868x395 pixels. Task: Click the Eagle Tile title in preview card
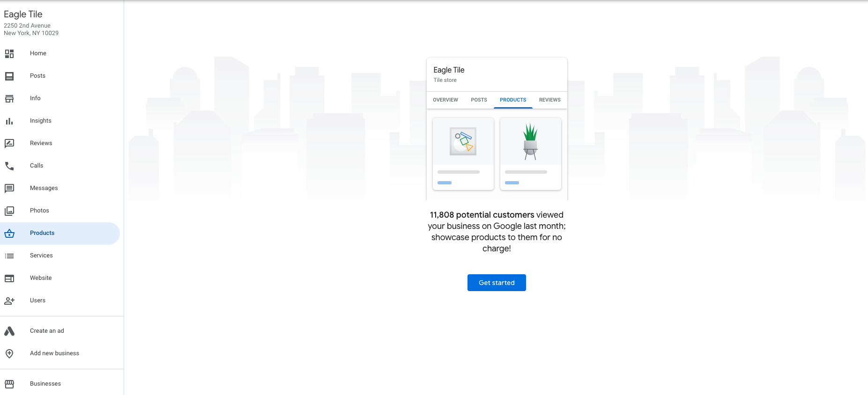pos(449,70)
